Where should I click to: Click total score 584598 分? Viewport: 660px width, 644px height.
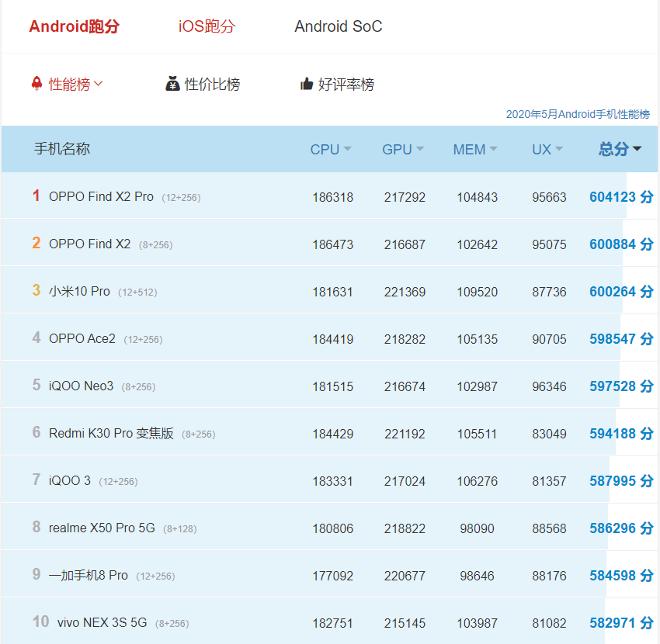pyautogui.click(x=621, y=576)
